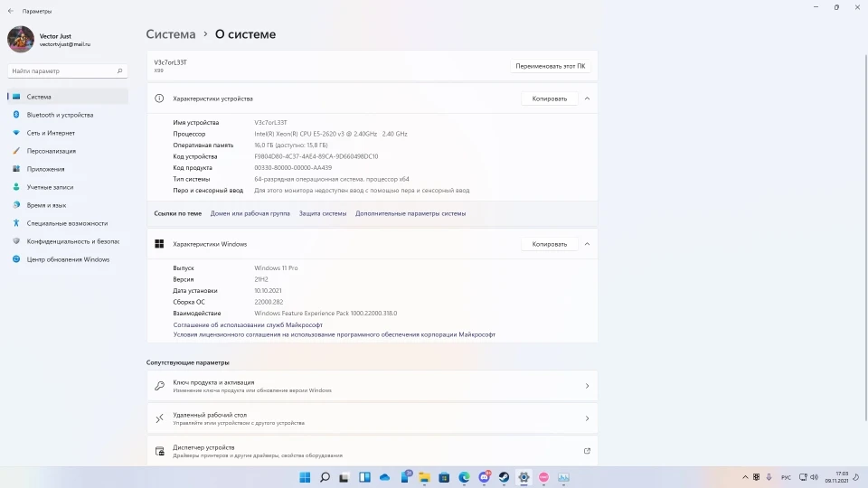This screenshot has height=488, width=868.
Task: Focus the Найти параметр search box
Action: (68, 70)
